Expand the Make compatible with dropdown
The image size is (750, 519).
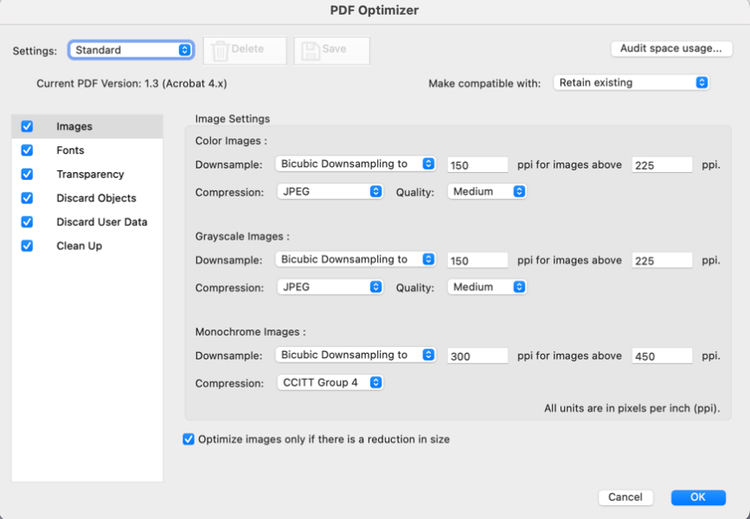(x=631, y=83)
